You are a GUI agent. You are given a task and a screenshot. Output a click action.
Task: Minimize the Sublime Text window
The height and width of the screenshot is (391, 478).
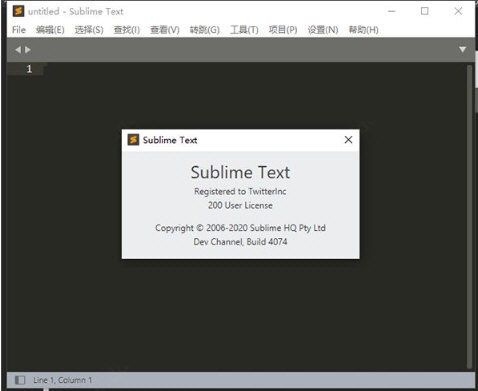click(x=392, y=11)
